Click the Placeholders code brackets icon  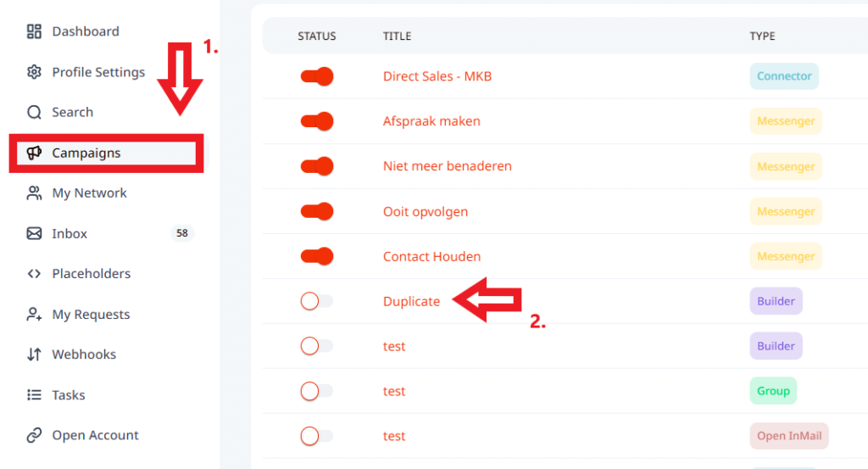[34, 274]
